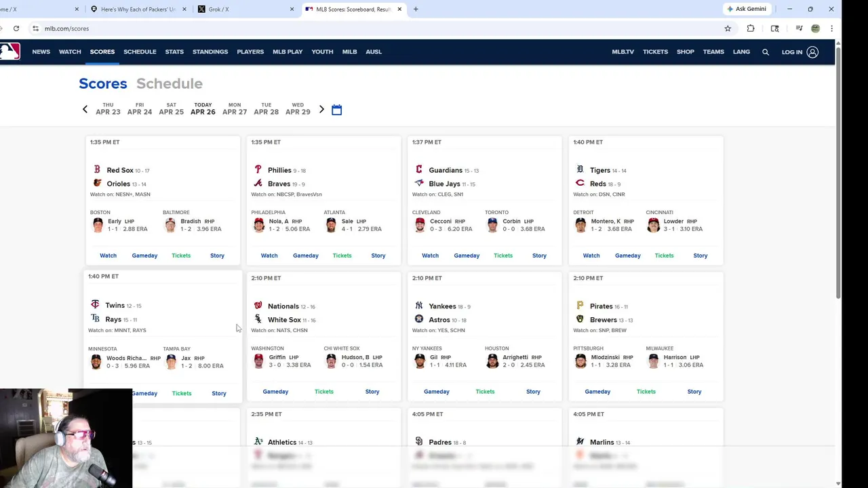Screen dimensions: 868x488
Task: Click the Blue Jays team logo
Action: (x=419, y=183)
